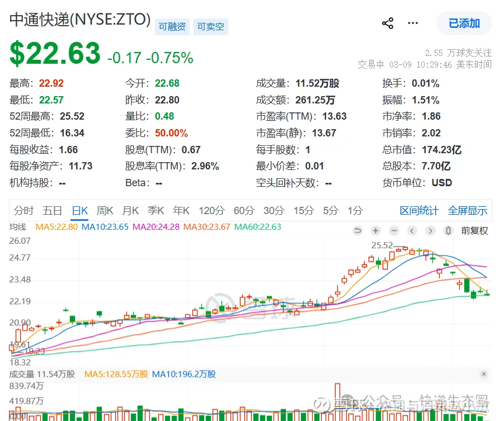The height and width of the screenshot is (421, 504).
Task: Click the 25.52 high marker on chart
Action: 382,245
